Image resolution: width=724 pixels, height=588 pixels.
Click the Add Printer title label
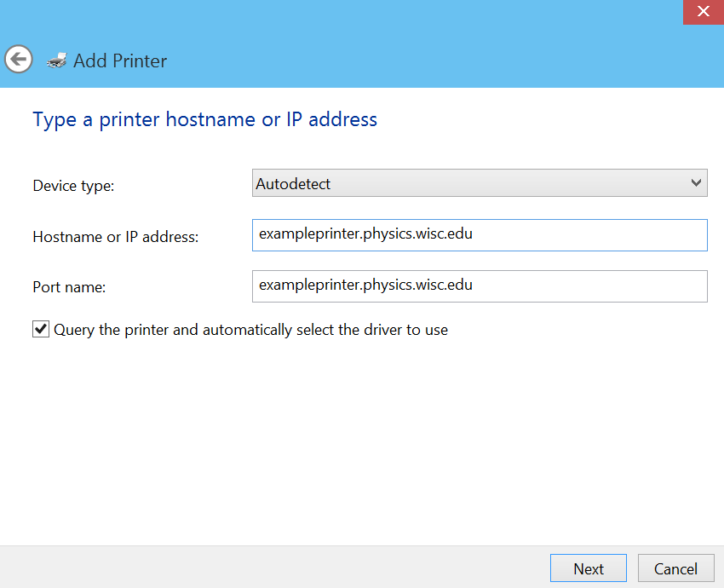point(118,61)
